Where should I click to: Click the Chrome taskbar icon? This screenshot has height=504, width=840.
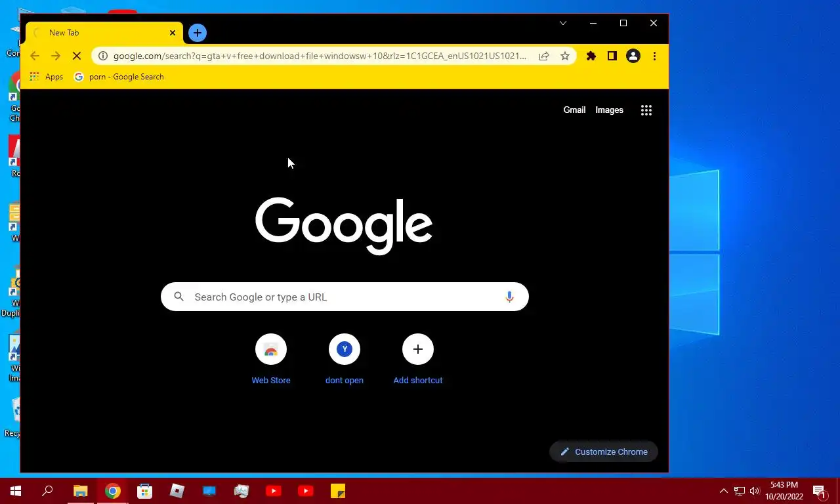[113, 491]
